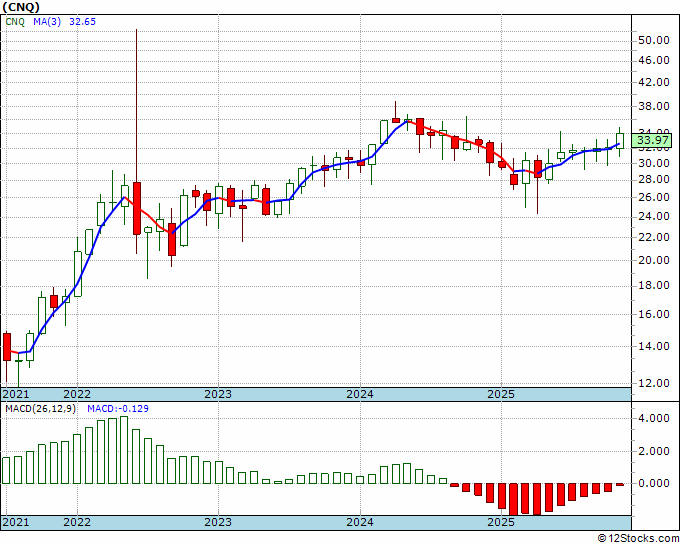Click the last candle beside the 33.97 tag

click(620, 141)
